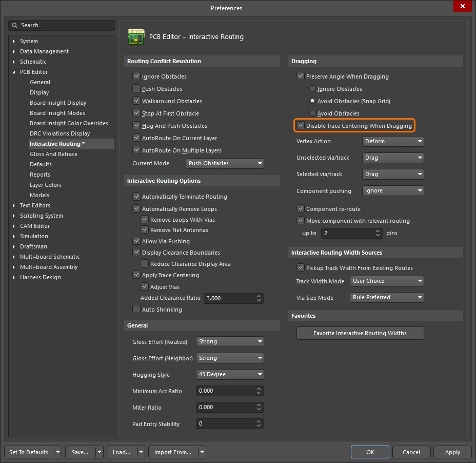476x463 pixels.
Task: Open the Board Insight Color Overrides page
Action: (x=69, y=123)
